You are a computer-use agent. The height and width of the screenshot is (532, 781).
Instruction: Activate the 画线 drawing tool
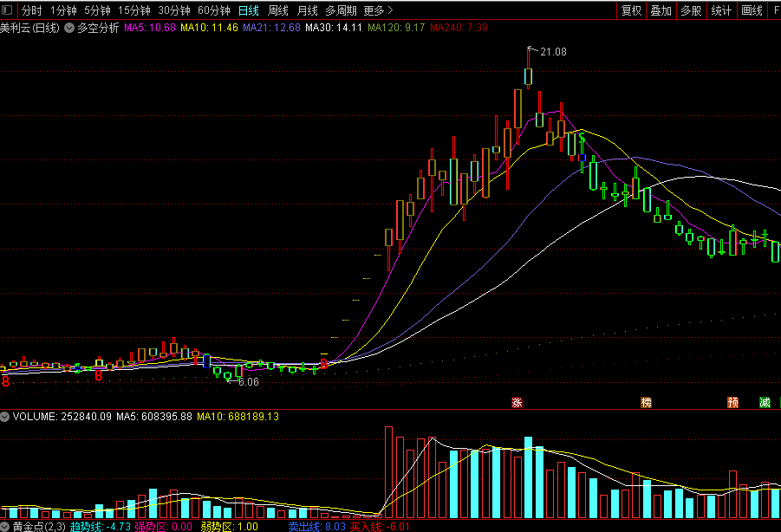click(752, 10)
